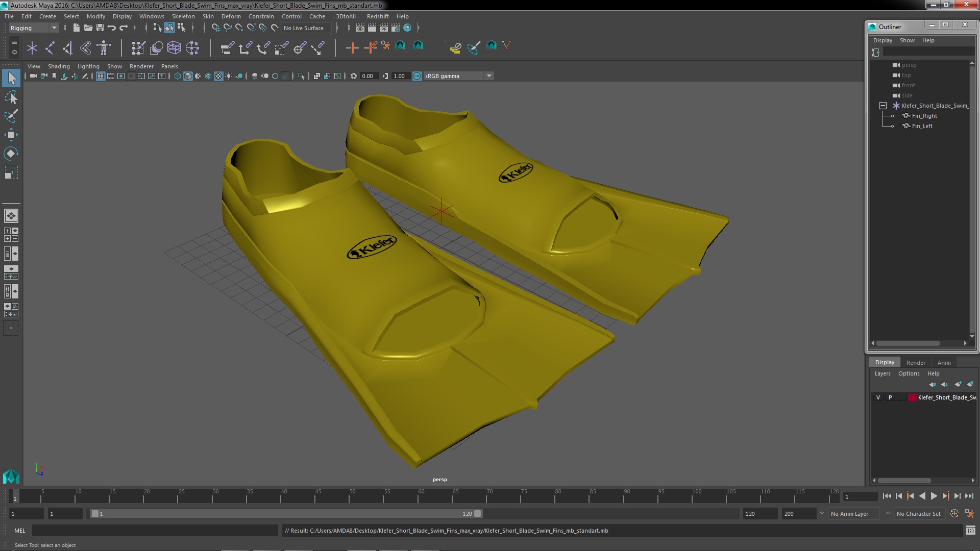
Task: Start IPR render with the IPR icon
Action: point(383,28)
